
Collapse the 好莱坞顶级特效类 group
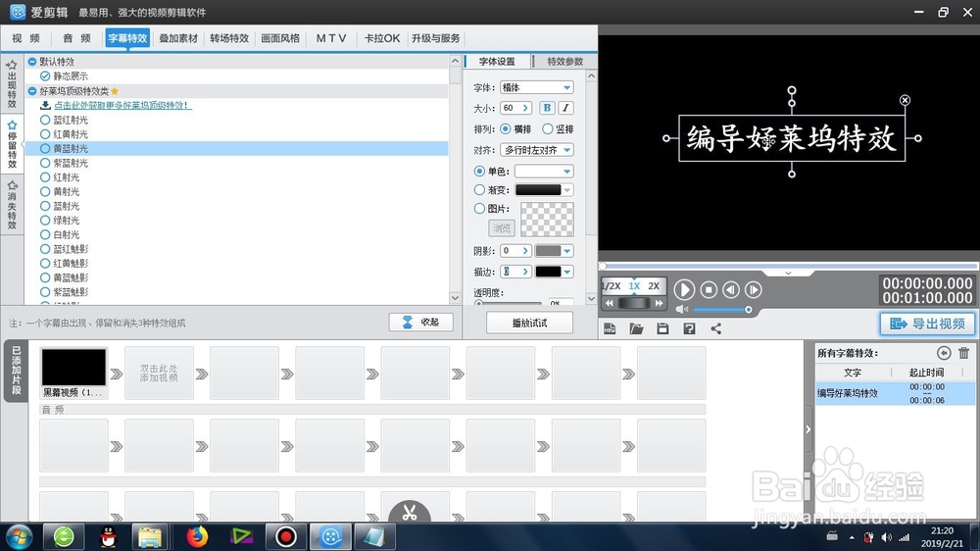32,90
